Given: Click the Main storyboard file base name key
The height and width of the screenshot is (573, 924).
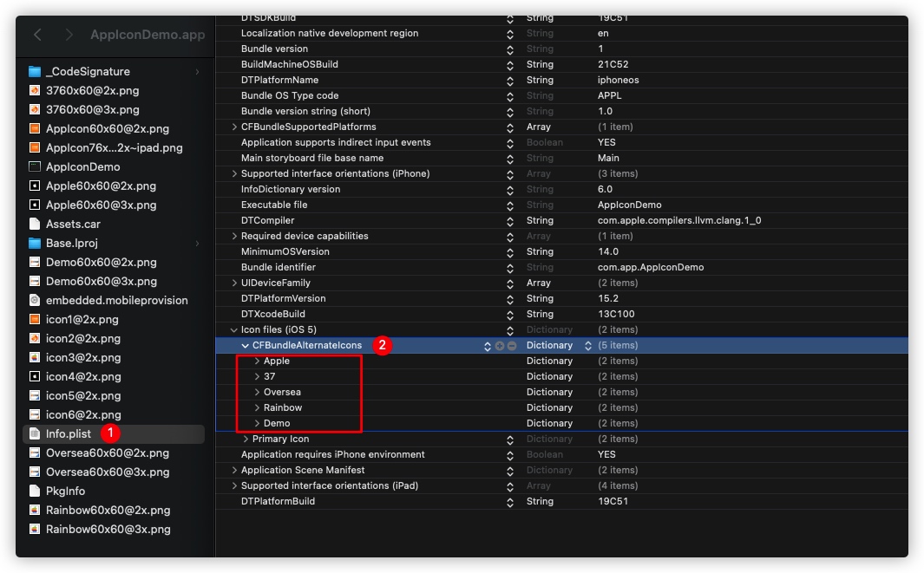Looking at the screenshot, I should click(312, 158).
